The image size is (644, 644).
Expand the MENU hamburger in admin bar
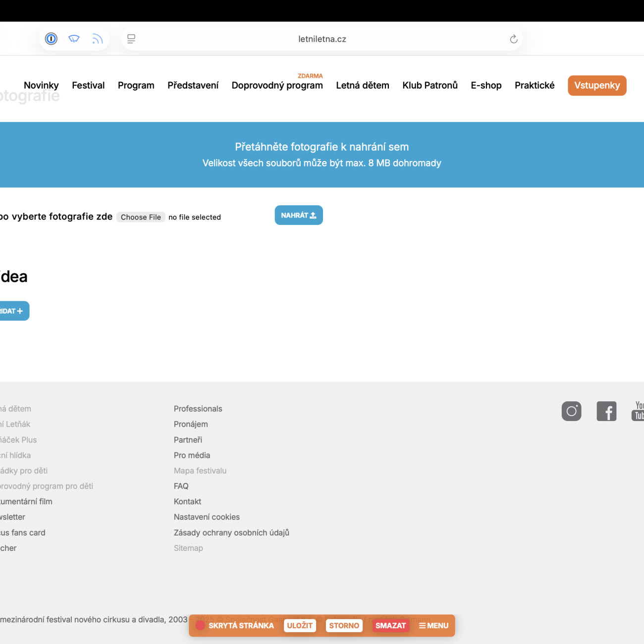tap(433, 626)
